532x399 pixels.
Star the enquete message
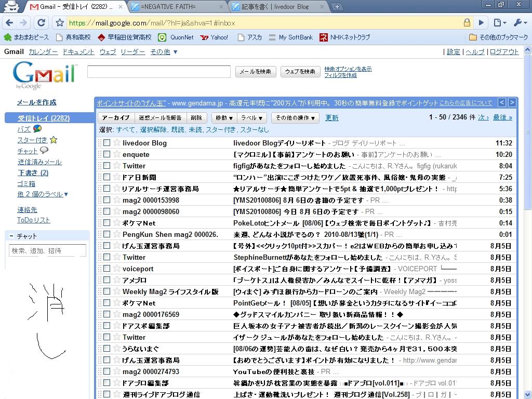(x=117, y=154)
